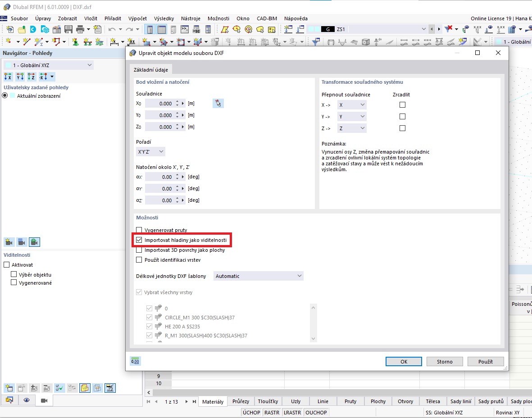532x418 pixels.
Task: Select view in X direction icon
Action: click(x=8, y=77)
